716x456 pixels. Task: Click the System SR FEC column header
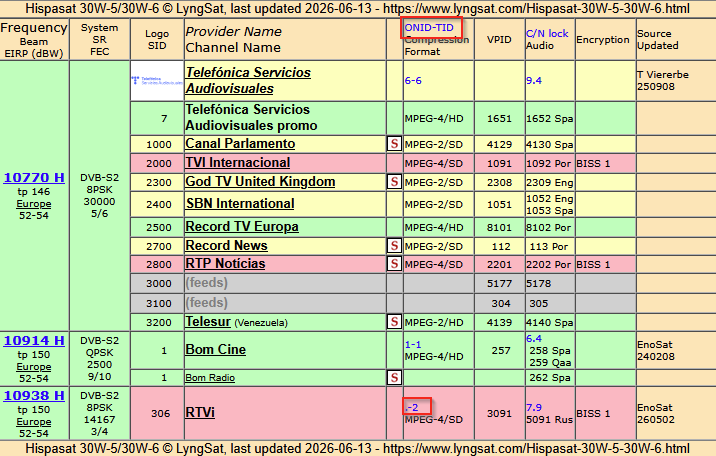point(100,40)
